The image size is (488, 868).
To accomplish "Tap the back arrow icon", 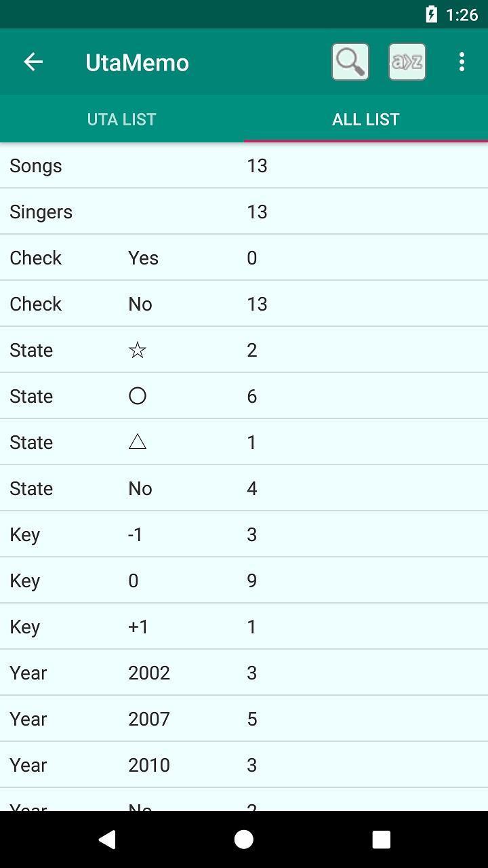I will pos(33,62).
